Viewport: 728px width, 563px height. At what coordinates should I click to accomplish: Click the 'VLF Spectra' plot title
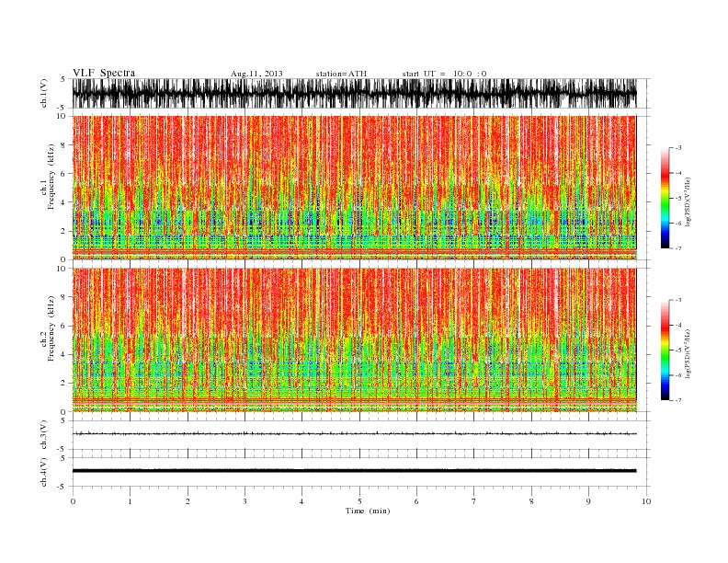pyautogui.click(x=104, y=73)
